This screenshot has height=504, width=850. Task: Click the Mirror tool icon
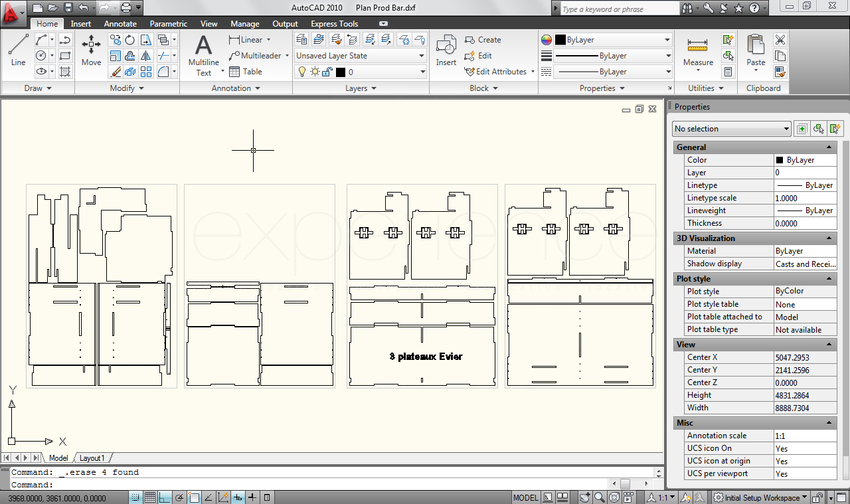tap(146, 56)
